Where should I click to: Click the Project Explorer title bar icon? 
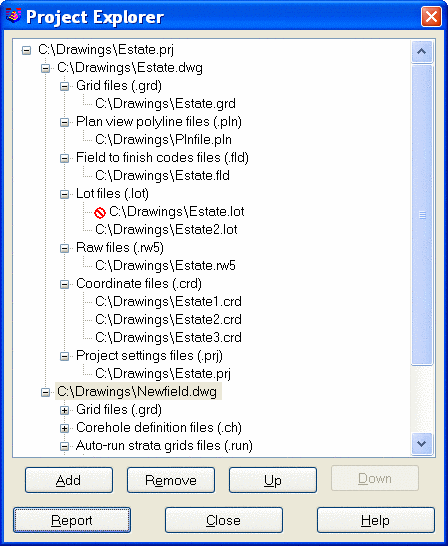coord(14,16)
